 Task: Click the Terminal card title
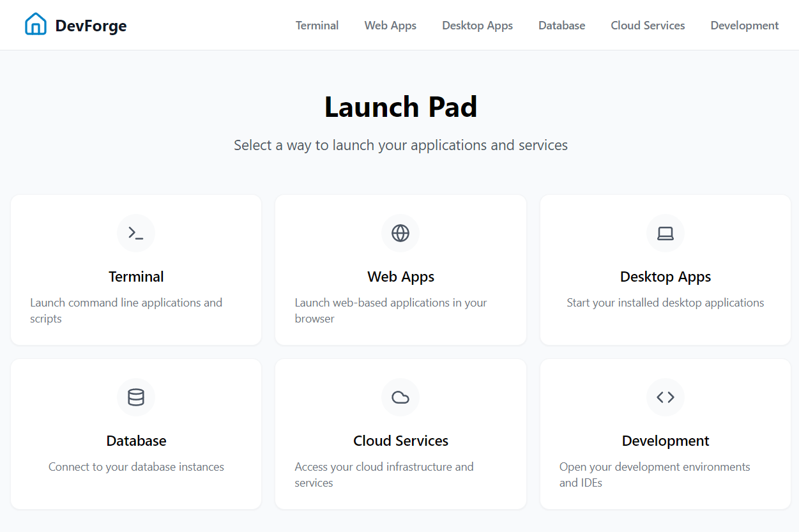click(x=136, y=277)
